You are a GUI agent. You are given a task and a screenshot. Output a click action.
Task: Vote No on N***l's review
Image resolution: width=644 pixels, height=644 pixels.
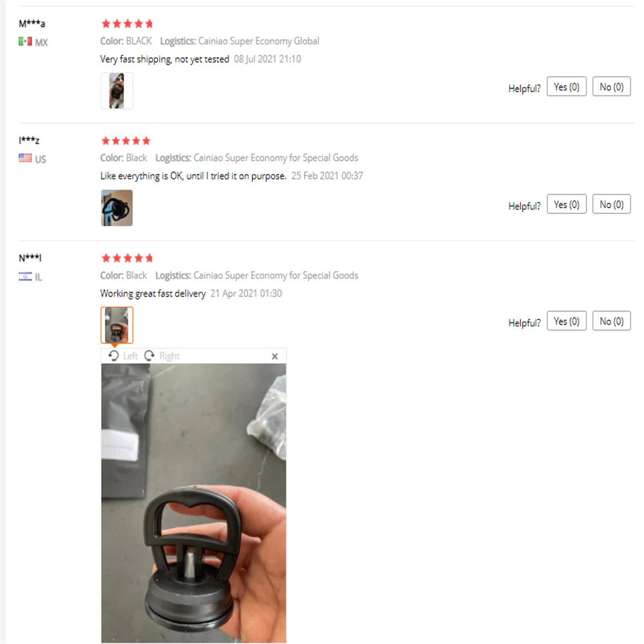[611, 321]
